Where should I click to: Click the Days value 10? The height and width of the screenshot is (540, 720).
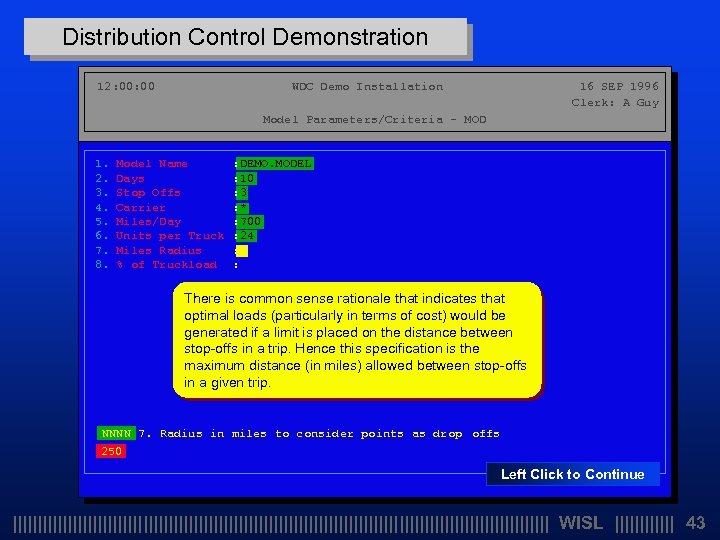[247, 178]
